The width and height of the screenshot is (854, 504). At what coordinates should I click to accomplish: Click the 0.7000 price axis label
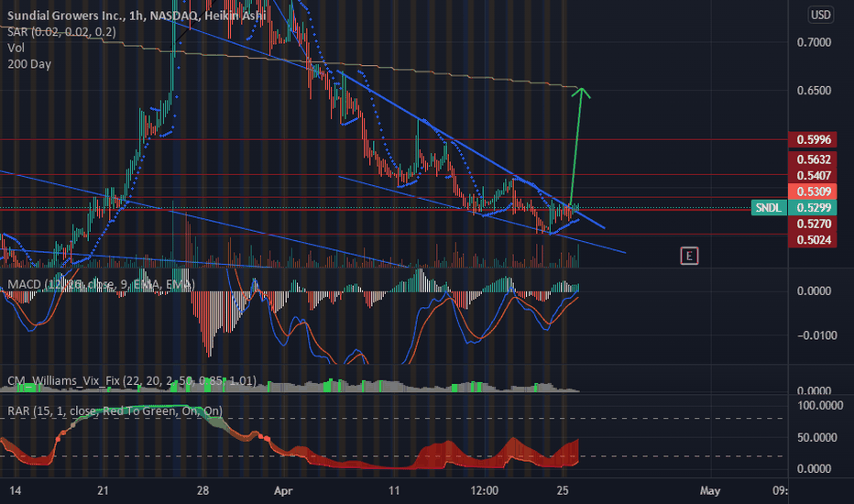click(814, 42)
